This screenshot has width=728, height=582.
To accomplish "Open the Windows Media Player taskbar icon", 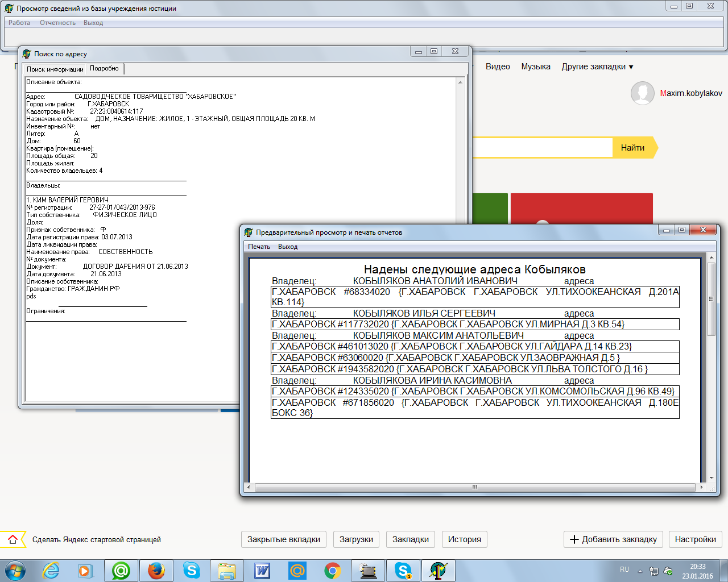I will pos(85,570).
